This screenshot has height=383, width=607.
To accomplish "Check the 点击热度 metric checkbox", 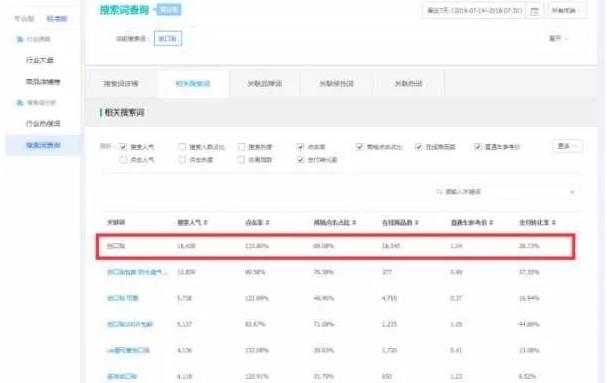I will pyautogui.click(x=182, y=160).
